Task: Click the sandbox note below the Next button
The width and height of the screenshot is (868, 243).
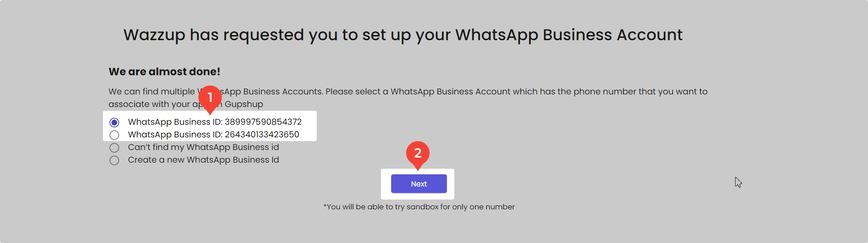Action: [419, 207]
